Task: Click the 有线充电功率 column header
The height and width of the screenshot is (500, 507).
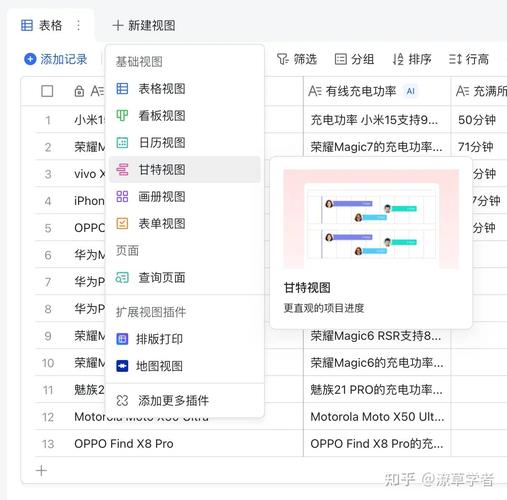Action: [x=377, y=91]
